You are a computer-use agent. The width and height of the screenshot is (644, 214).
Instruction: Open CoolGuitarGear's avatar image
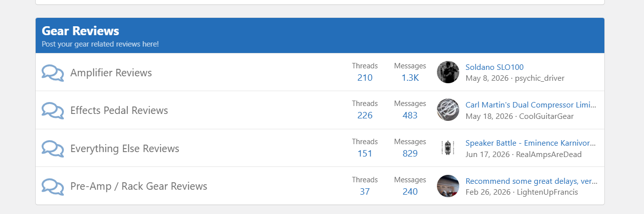pyautogui.click(x=448, y=110)
